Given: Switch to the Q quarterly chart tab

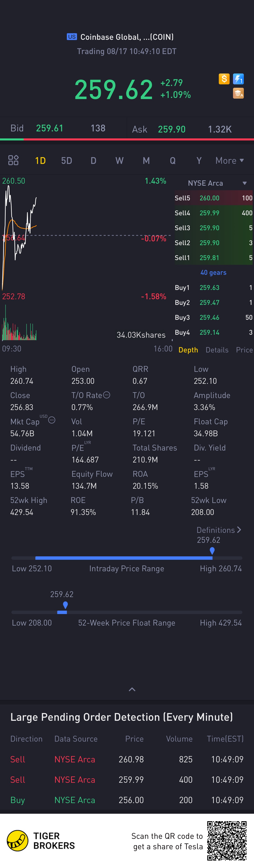Looking at the screenshot, I should tap(172, 160).
